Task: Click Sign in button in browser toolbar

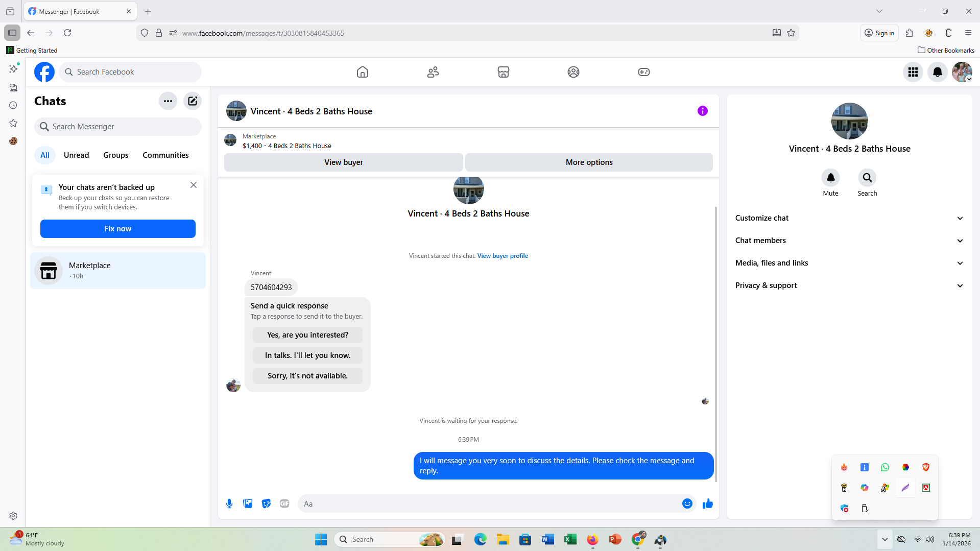Action: pos(879,33)
